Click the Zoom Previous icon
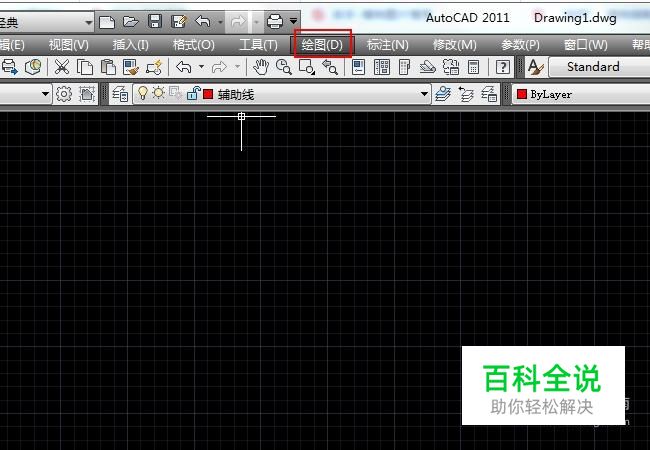Viewport: 650px width, 450px height. tap(330, 67)
